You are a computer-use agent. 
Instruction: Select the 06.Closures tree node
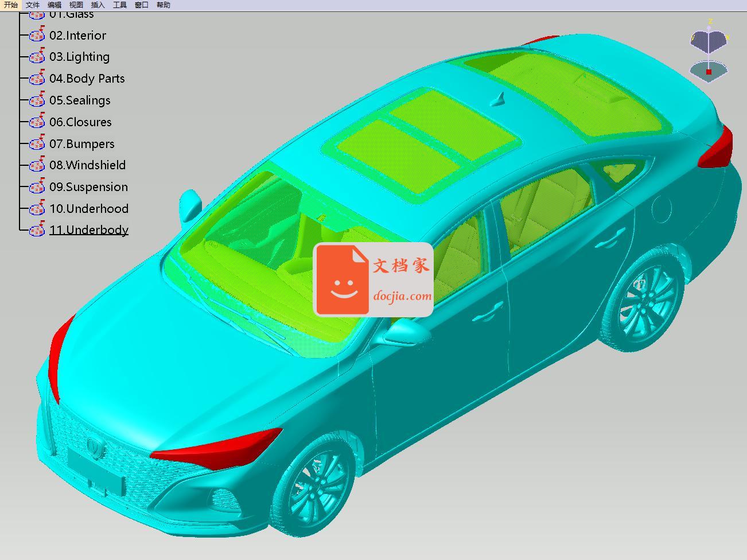[x=80, y=122]
